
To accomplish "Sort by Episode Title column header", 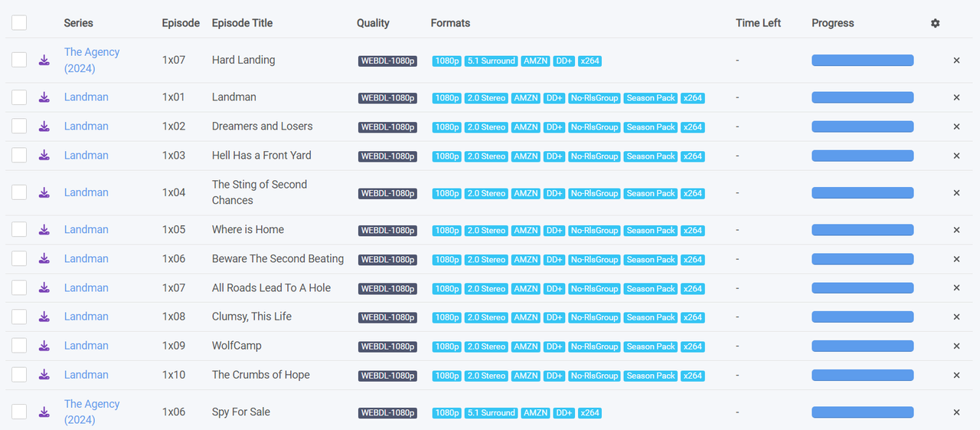I will click(x=242, y=23).
